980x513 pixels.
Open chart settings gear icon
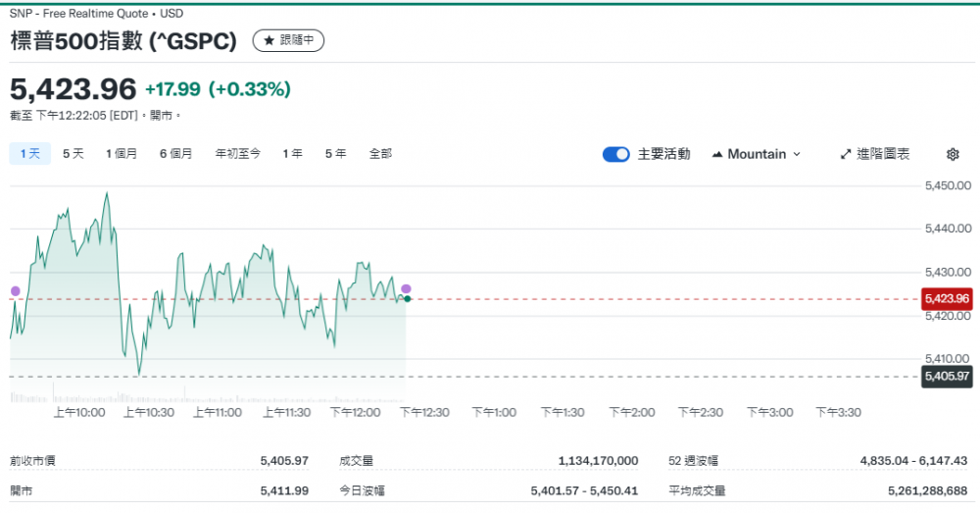[953, 154]
